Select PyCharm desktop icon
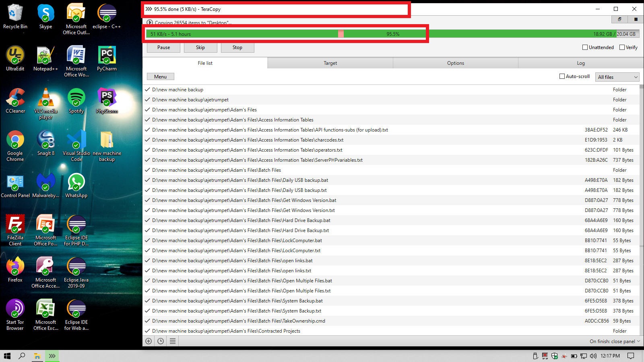 pyautogui.click(x=107, y=59)
